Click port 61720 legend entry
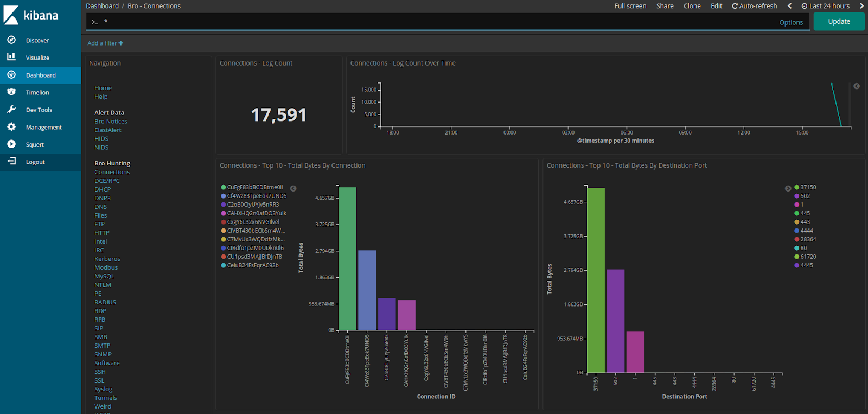Image resolution: width=868 pixels, height=414 pixels. [806, 257]
